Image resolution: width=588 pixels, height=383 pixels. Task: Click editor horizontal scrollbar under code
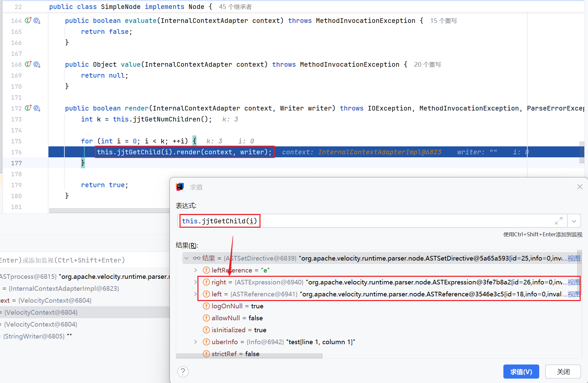(110, 210)
